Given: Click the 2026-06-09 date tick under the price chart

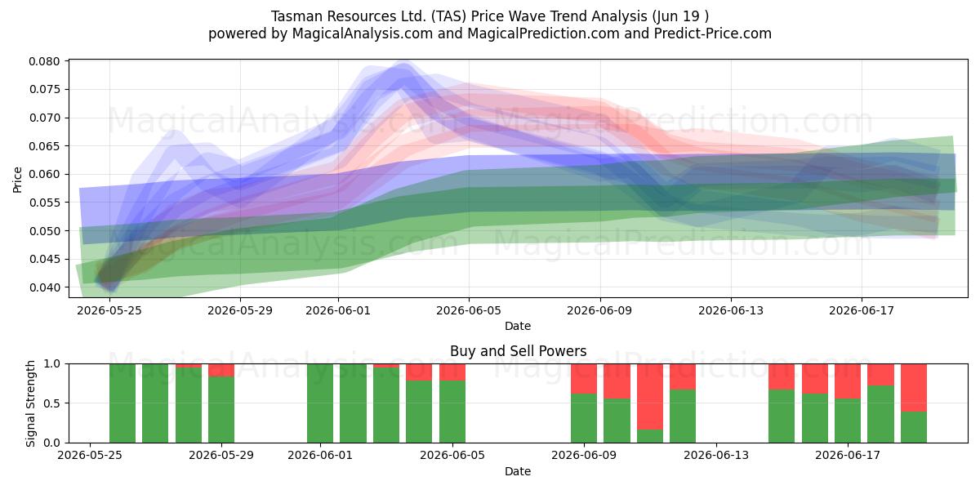Looking at the screenshot, I should click(600, 310).
